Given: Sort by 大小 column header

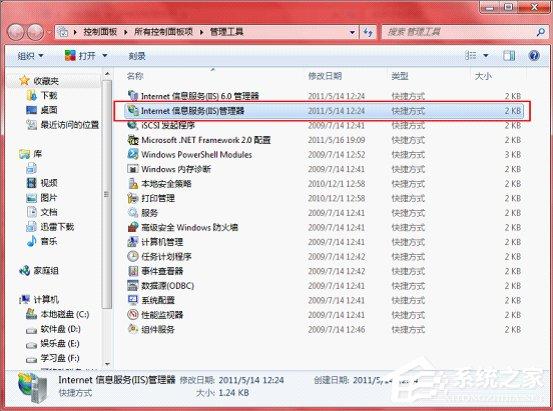Looking at the screenshot, I should (483, 76).
